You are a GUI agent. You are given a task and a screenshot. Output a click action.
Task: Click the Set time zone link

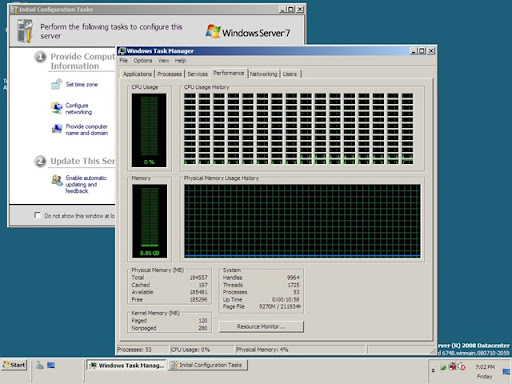pyautogui.click(x=82, y=85)
